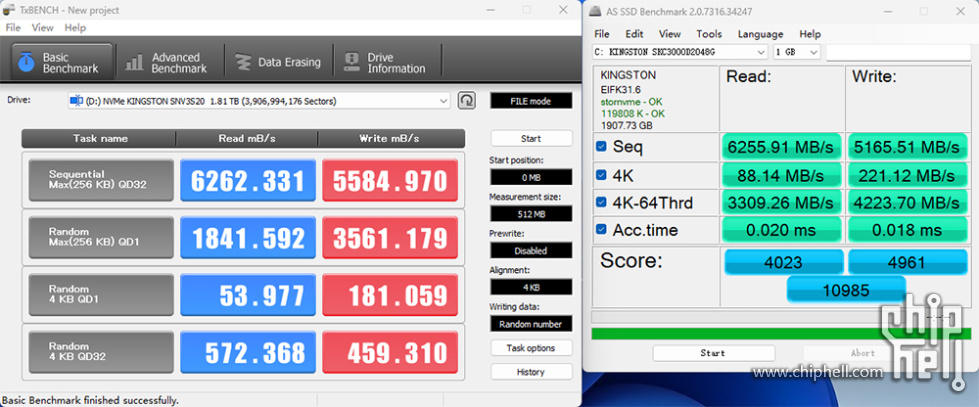The image size is (979, 407).
Task: Click the 4K write result 221.12 MB/s
Action: point(907,175)
